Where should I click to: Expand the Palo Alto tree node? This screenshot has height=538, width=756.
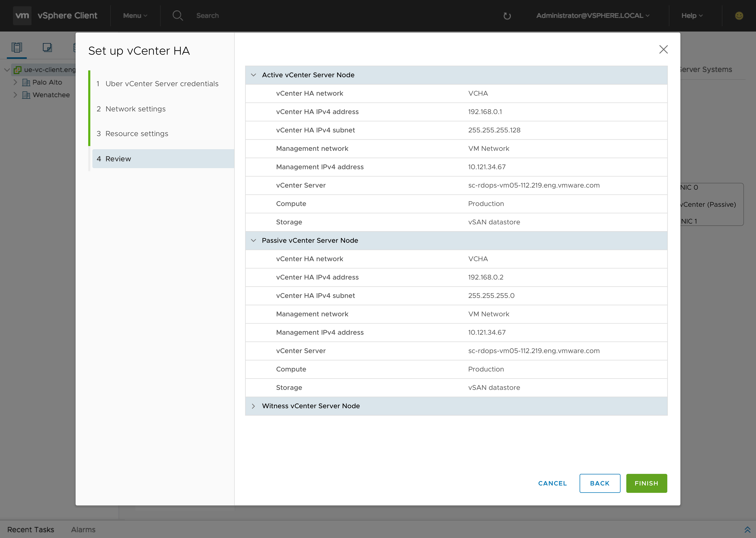tap(15, 82)
